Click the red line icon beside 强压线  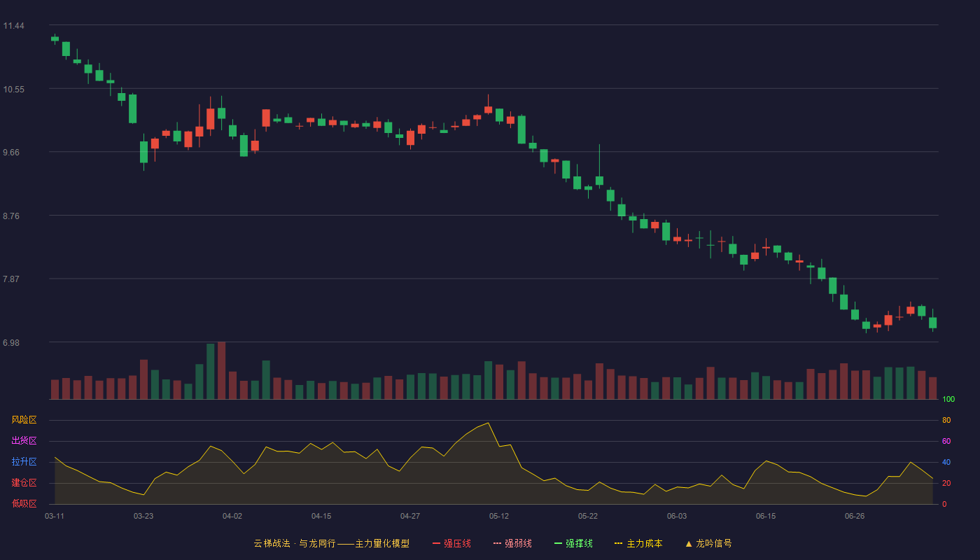tap(436, 543)
